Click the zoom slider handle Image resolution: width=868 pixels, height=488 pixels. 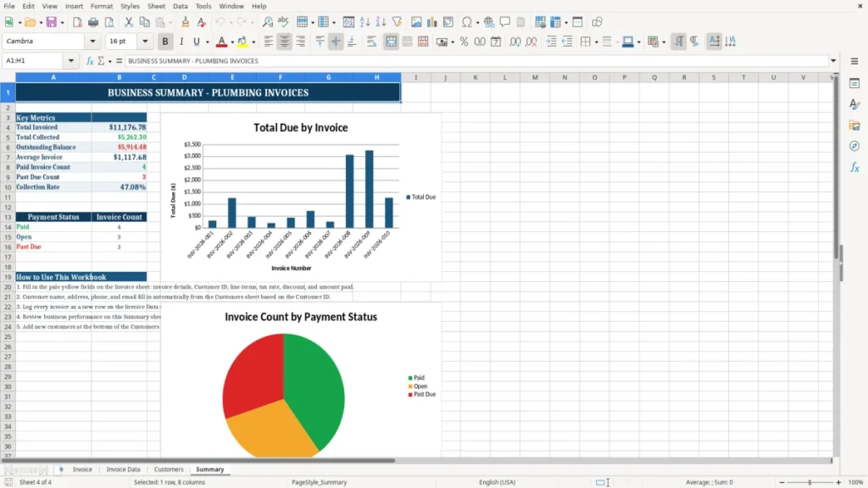[810, 482]
